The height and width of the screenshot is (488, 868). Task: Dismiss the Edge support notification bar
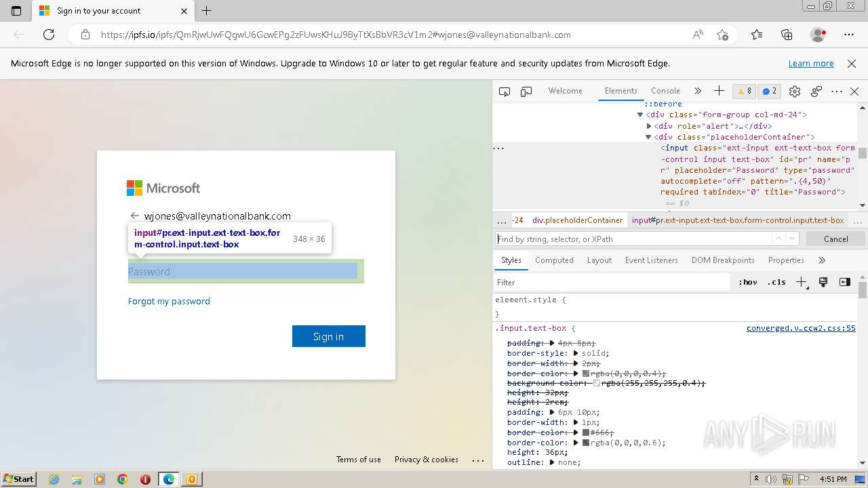pyautogui.click(x=852, y=64)
